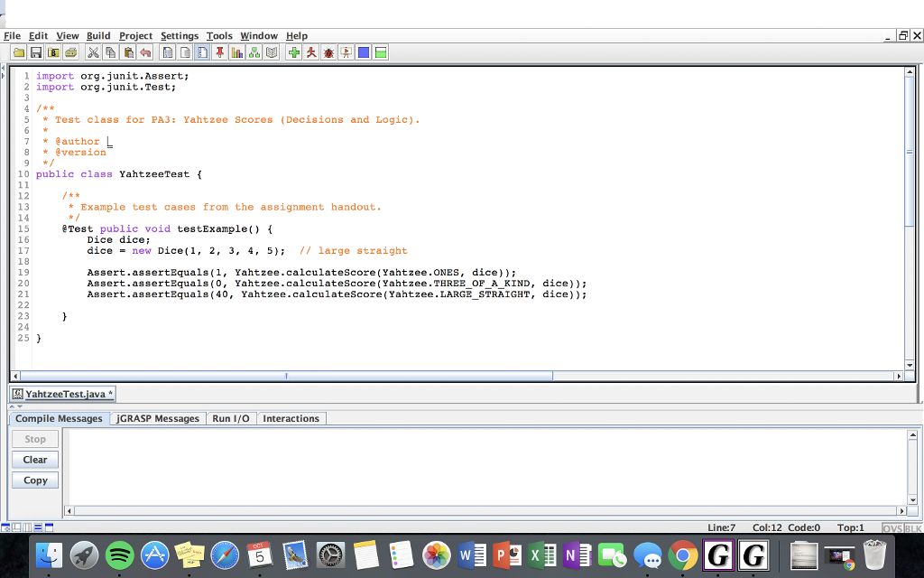This screenshot has width=924, height=578.
Task: Toggle block edit mode via BLK indicator
Action: tap(914, 527)
